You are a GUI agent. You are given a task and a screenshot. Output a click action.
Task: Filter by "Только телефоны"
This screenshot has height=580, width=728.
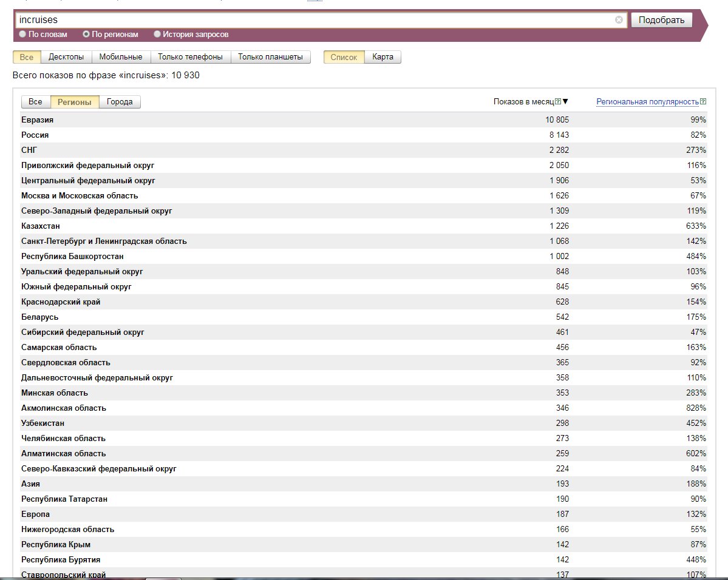click(190, 57)
